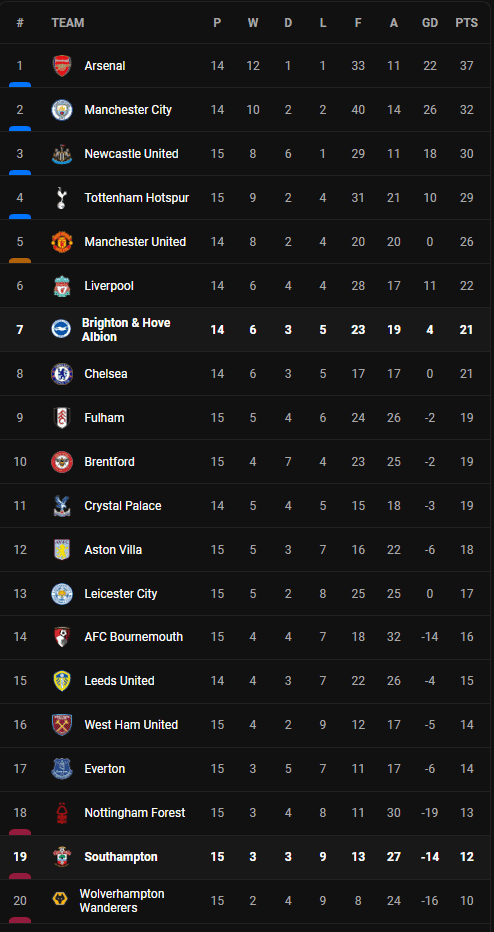Click the Leeds United crest

[x=62, y=681]
